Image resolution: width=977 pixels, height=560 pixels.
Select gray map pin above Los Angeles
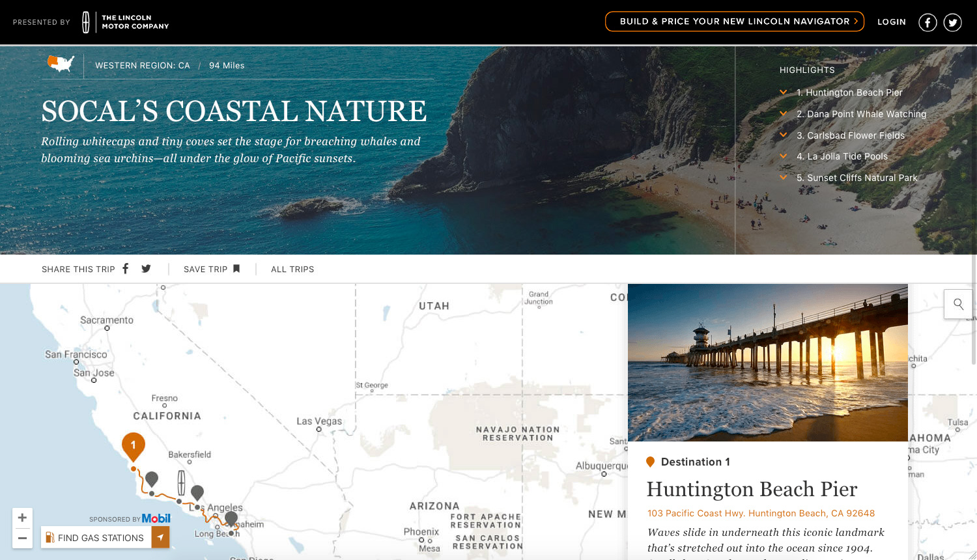pyautogui.click(x=197, y=493)
